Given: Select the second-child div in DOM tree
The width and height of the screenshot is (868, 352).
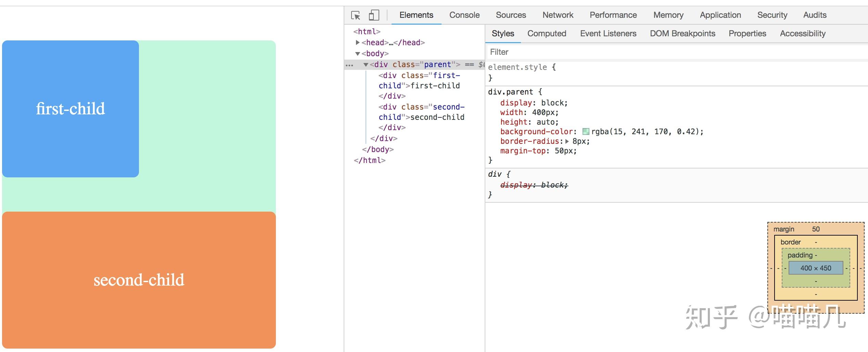Looking at the screenshot, I should point(421,112).
